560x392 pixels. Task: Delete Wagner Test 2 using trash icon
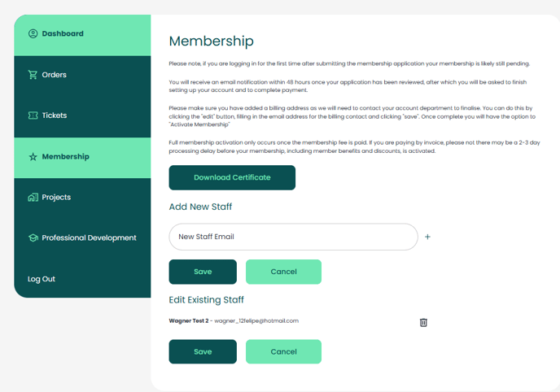coord(423,322)
